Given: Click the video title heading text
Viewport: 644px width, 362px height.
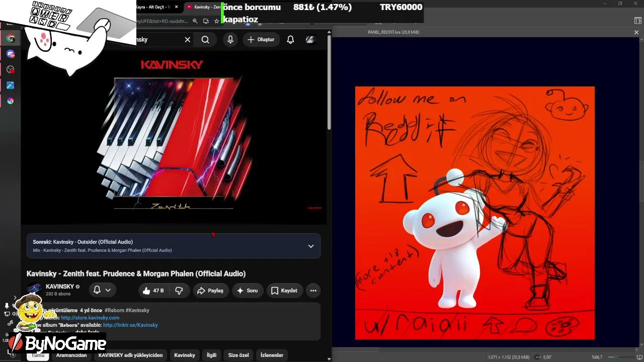Looking at the screenshot, I should click(136, 274).
